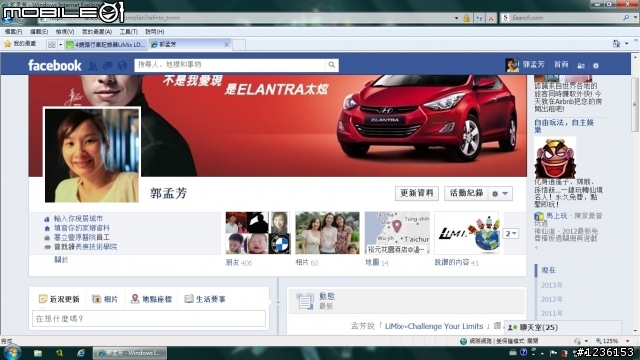
Task: Open the friend requests icon in Facebook bar
Action: point(93,65)
